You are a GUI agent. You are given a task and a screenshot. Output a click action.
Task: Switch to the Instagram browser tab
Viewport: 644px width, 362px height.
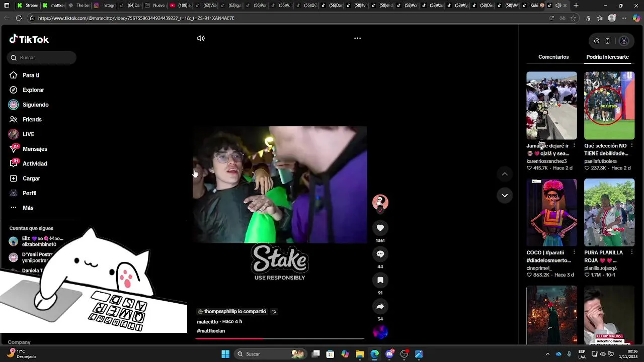[x=105, y=6]
